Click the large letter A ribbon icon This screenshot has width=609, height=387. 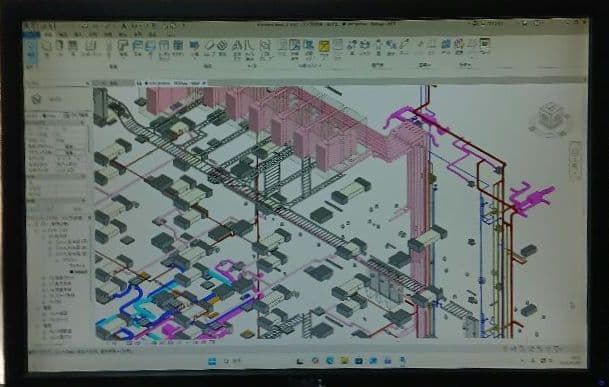237,45
